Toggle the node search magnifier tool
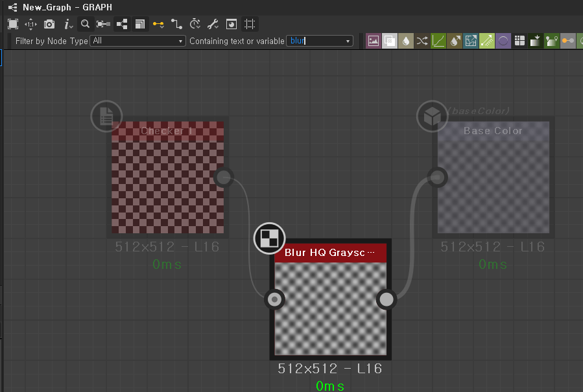The width and height of the screenshot is (583, 392). click(85, 23)
